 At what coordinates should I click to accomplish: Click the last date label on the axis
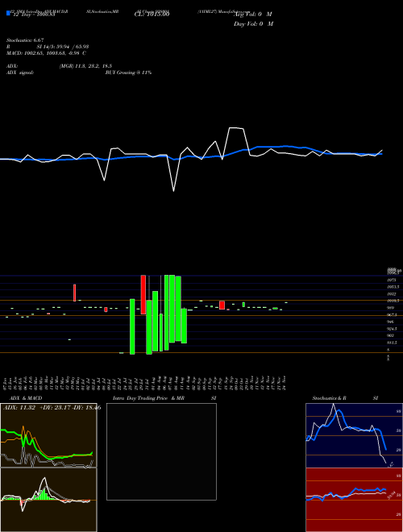284,383
